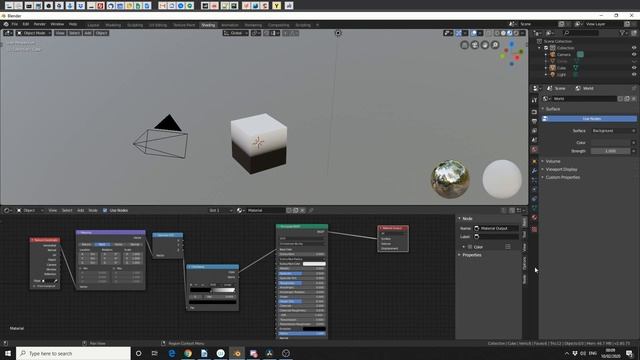Image resolution: width=640 pixels, height=360 pixels.
Task: Click the Blender logo menu icon
Action: (6, 24)
